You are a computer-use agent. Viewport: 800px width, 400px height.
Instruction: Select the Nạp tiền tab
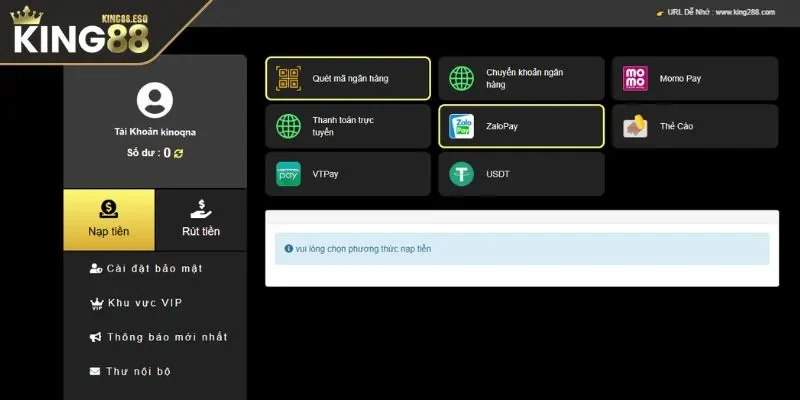click(109, 220)
